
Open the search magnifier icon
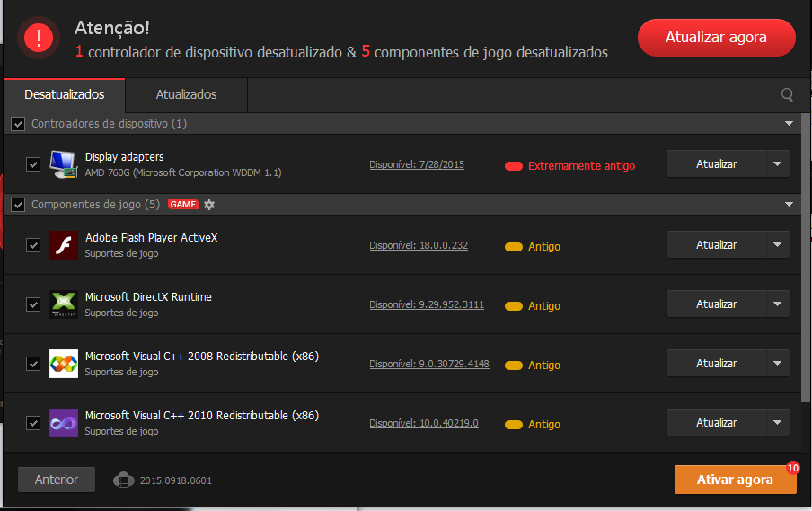(x=787, y=94)
